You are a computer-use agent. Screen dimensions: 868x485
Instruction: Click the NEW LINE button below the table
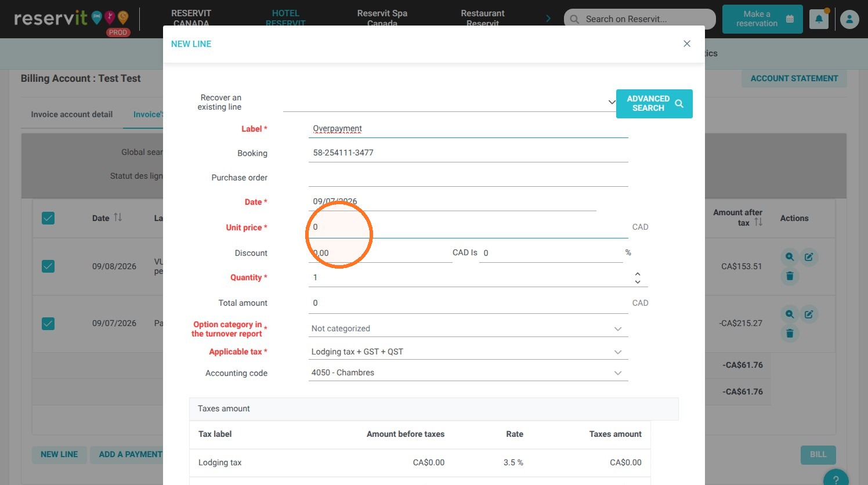pyautogui.click(x=59, y=454)
